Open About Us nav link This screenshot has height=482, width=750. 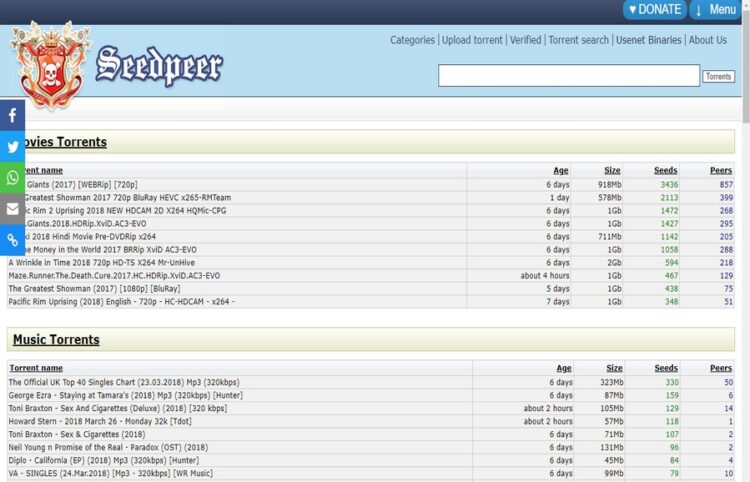(x=707, y=40)
